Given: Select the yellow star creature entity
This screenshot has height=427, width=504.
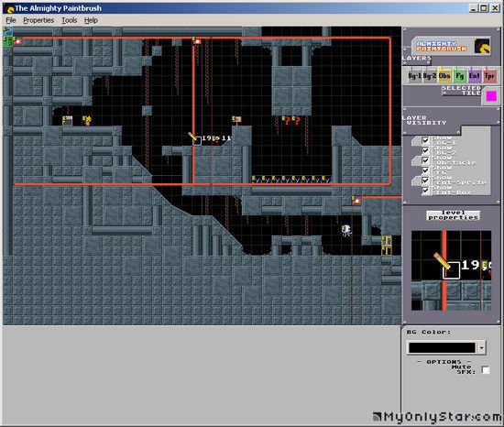Looking at the screenshot, I should point(87,120).
